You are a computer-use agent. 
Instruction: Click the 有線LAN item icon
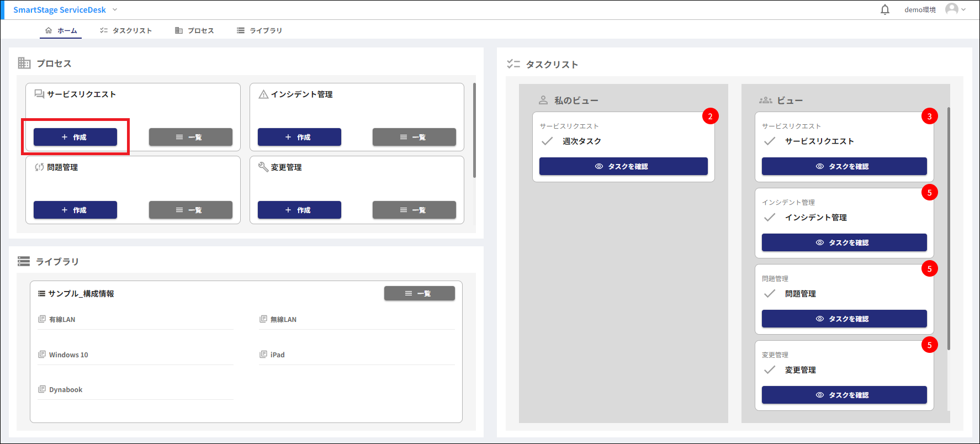(x=42, y=319)
